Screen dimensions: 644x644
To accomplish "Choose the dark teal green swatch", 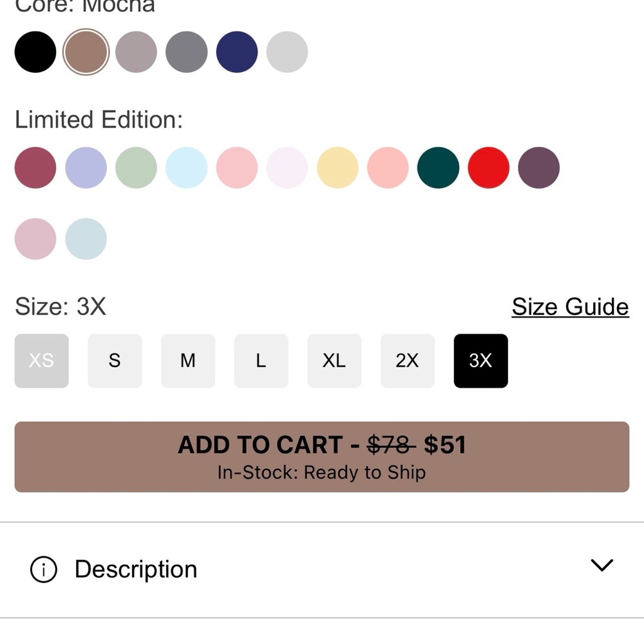I will pos(438,167).
